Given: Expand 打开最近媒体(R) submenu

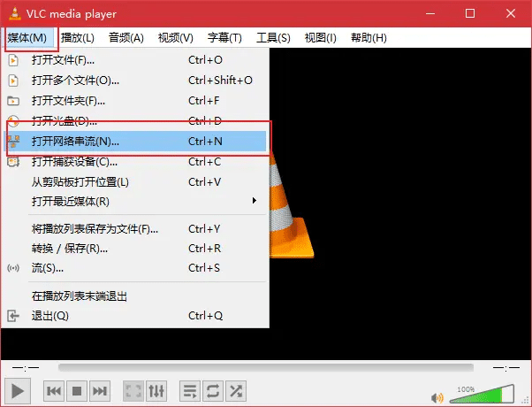Looking at the screenshot, I should coord(135,202).
